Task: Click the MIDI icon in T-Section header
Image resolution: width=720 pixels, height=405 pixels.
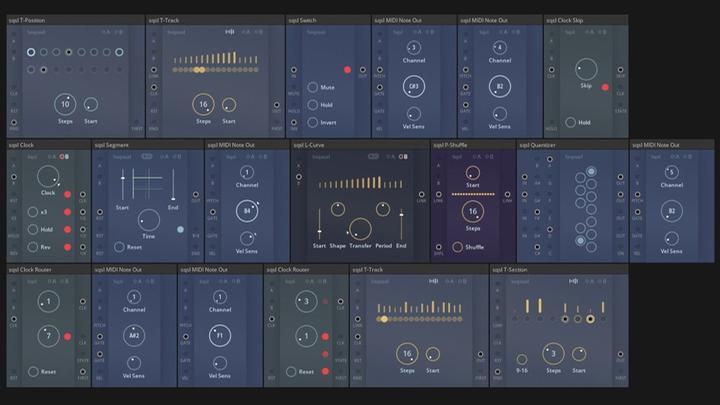Action: point(574,281)
